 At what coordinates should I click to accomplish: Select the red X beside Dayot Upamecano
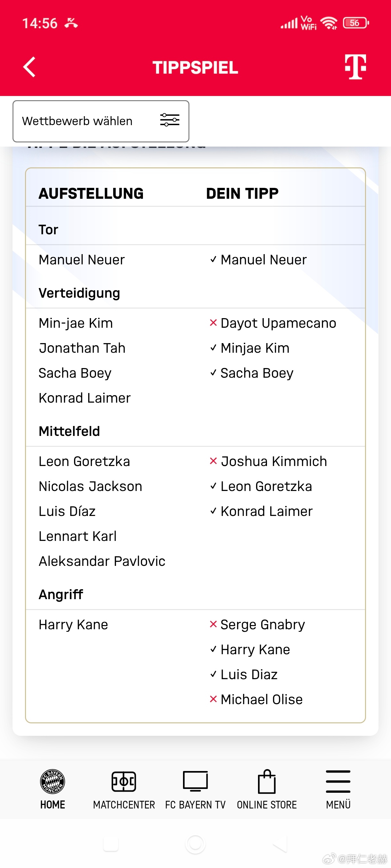coord(213,323)
